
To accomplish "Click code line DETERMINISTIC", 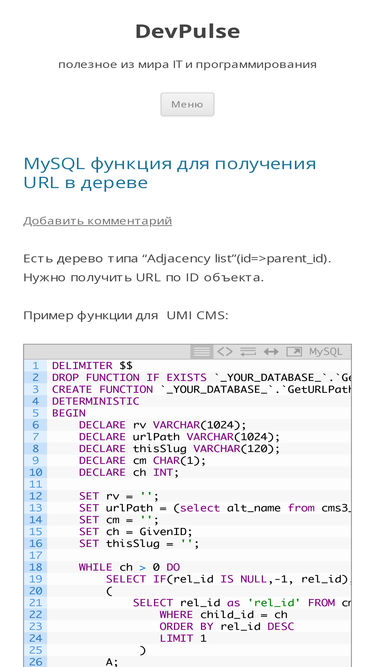I will pos(95,401).
